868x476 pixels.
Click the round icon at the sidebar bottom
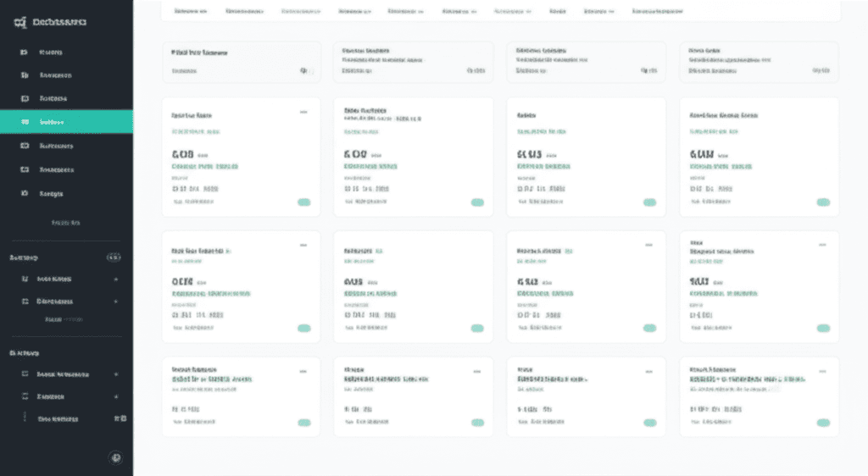116,457
